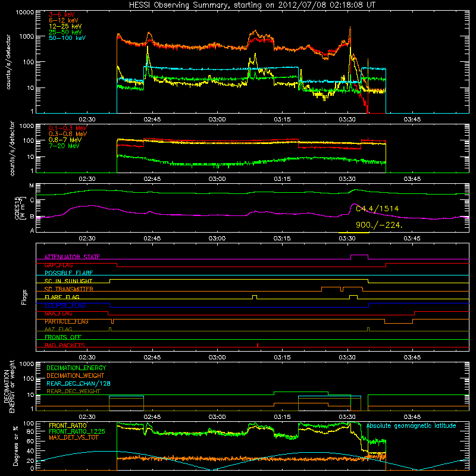Screen dimensions: 476x476
Task: Select the 6-12 keV legend label
Action: [64, 20]
